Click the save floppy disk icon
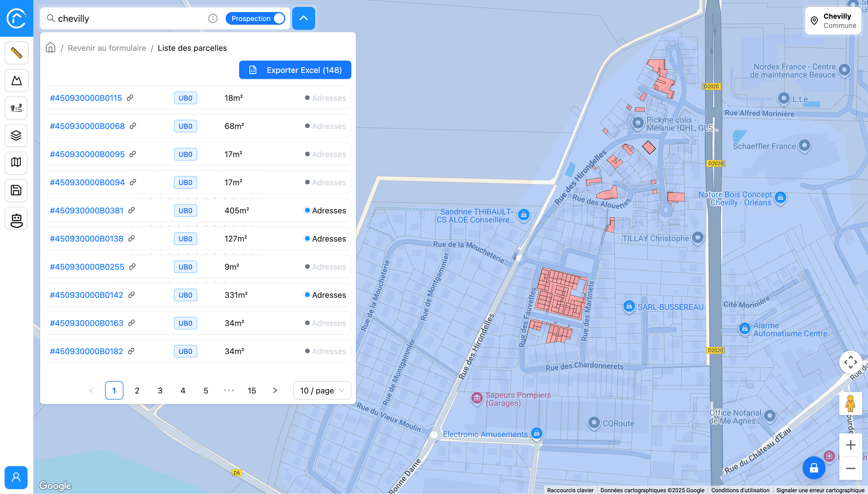 click(16, 190)
